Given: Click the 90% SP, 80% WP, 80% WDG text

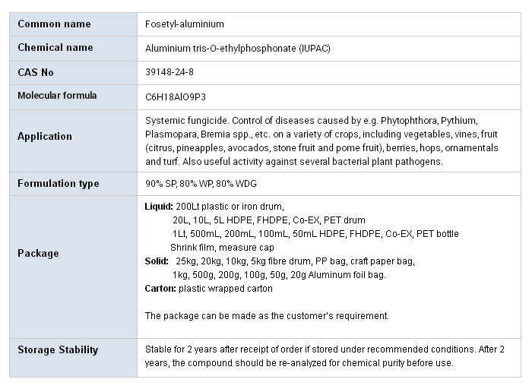Looking at the screenshot, I should [201, 184].
